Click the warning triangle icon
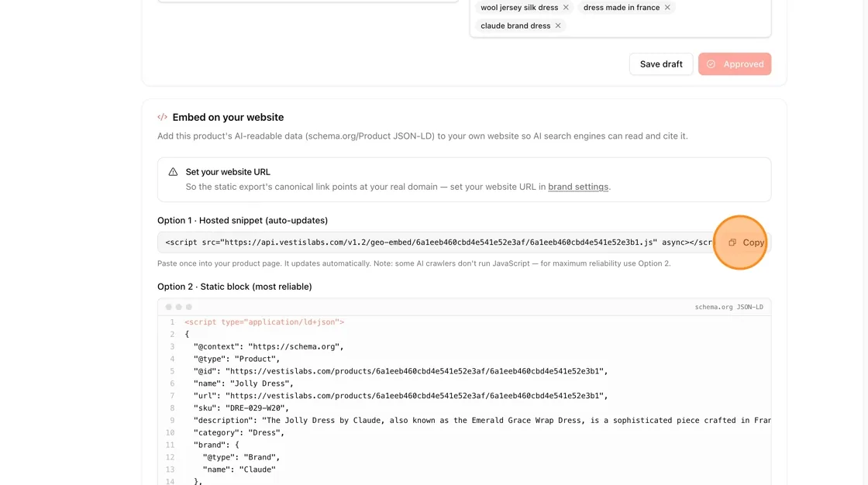The image size is (868, 485). pos(174,172)
